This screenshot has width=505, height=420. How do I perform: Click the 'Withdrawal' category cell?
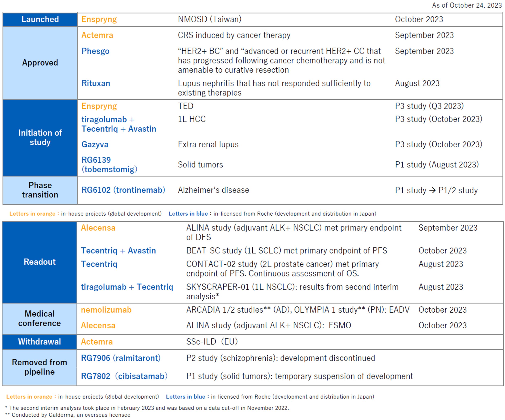point(39,342)
